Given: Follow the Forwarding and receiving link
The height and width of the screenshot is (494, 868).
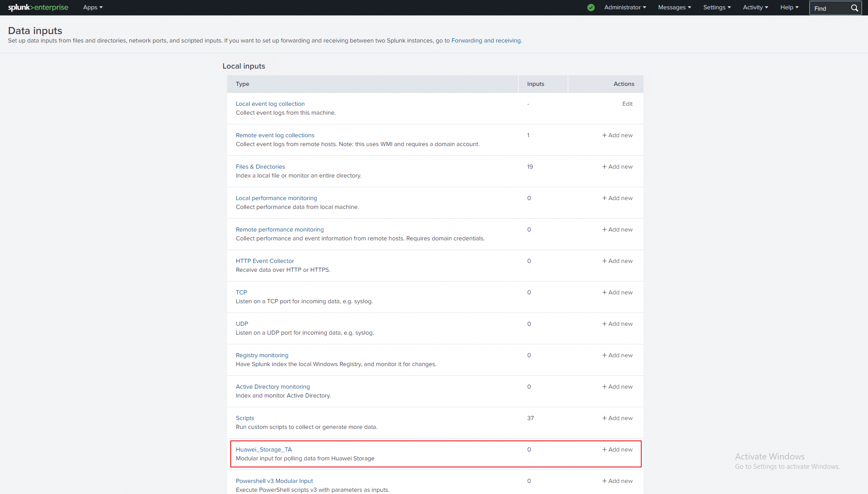Looking at the screenshot, I should pos(486,41).
